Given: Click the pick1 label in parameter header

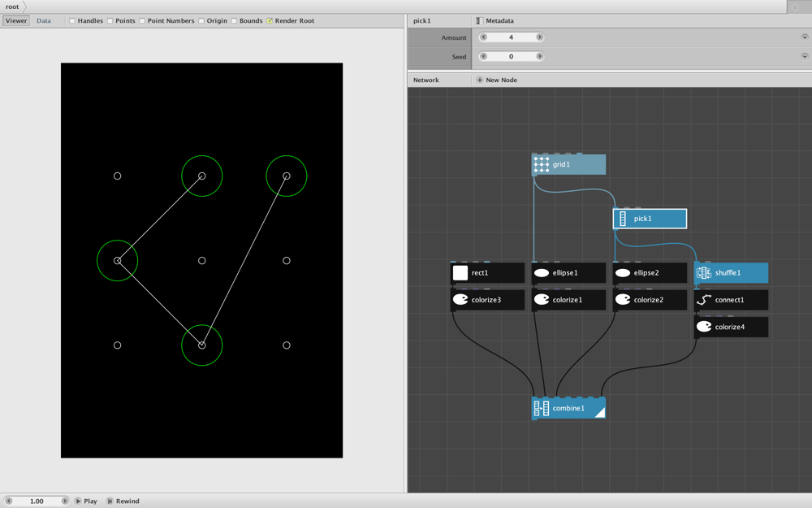Looking at the screenshot, I should click(x=422, y=21).
